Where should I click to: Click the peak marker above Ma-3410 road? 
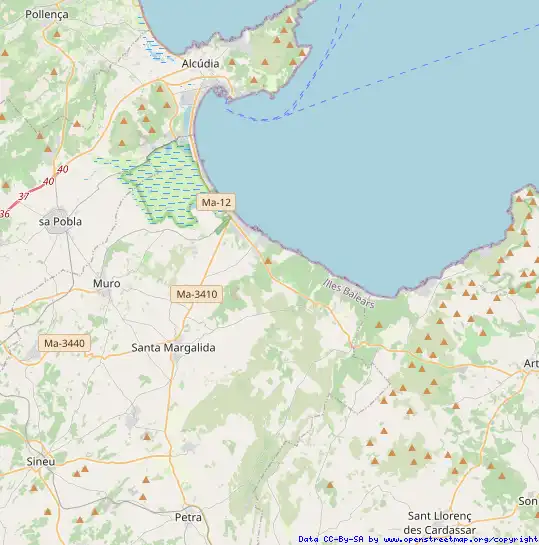click(268, 261)
